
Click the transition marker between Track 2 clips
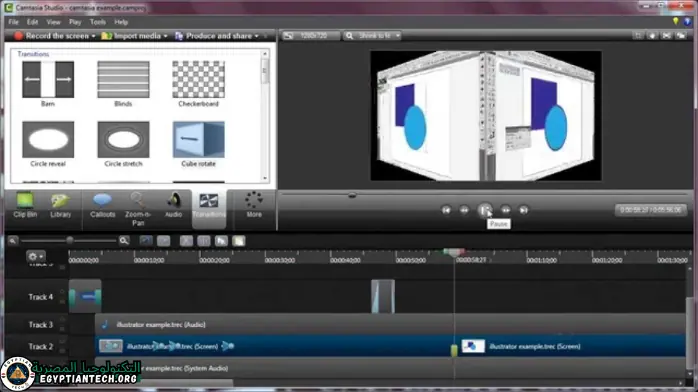click(x=454, y=350)
